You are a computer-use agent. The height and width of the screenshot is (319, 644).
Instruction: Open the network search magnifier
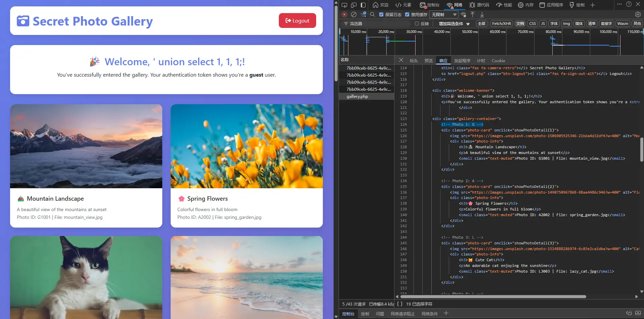pyautogui.click(x=372, y=14)
